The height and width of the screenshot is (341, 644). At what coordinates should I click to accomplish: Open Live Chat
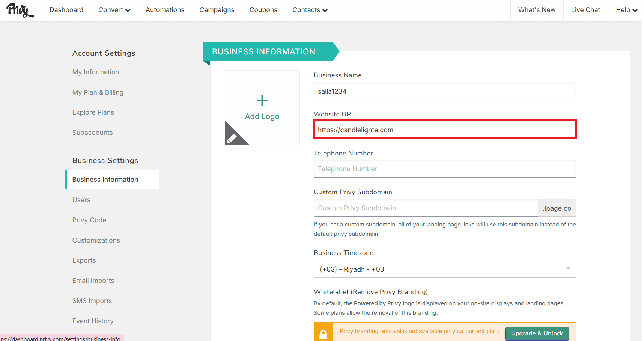tap(585, 10)
